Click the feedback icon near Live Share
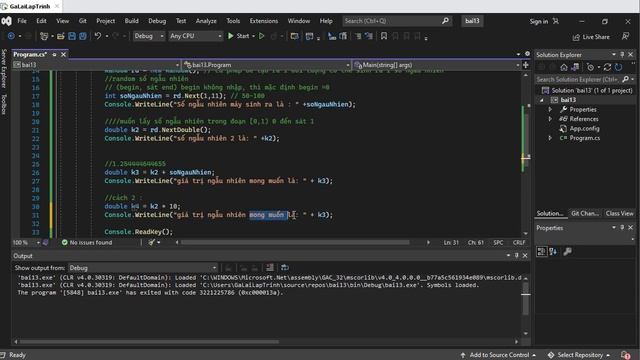640x360 pixels. point(625,37)
